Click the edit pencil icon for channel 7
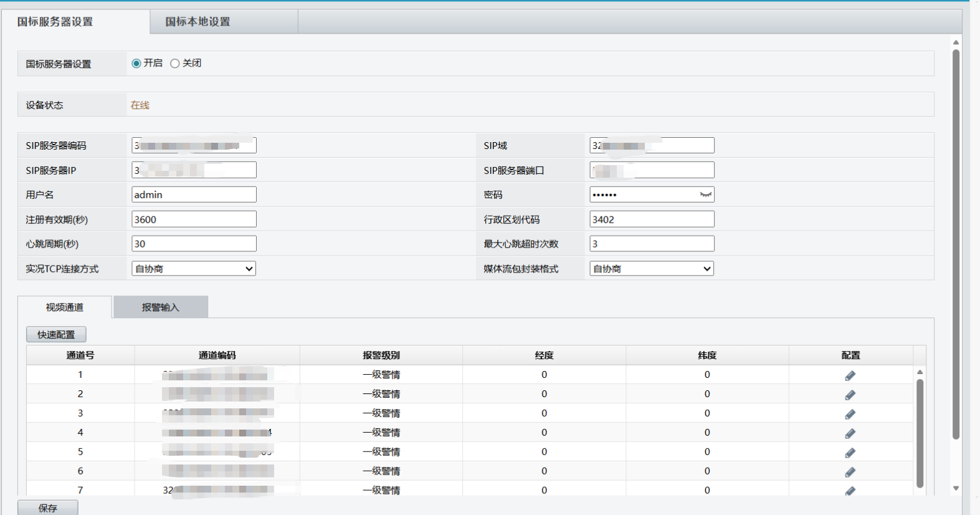 click(x=850, y=491)
